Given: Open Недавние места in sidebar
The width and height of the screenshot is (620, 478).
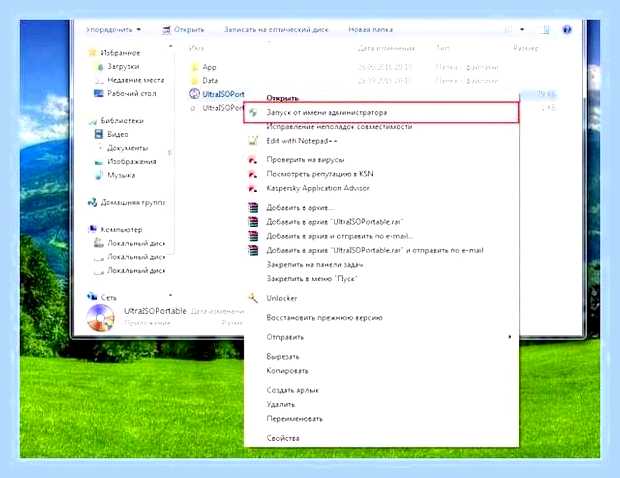Looking at the screenshot, I should coord(136,80).
